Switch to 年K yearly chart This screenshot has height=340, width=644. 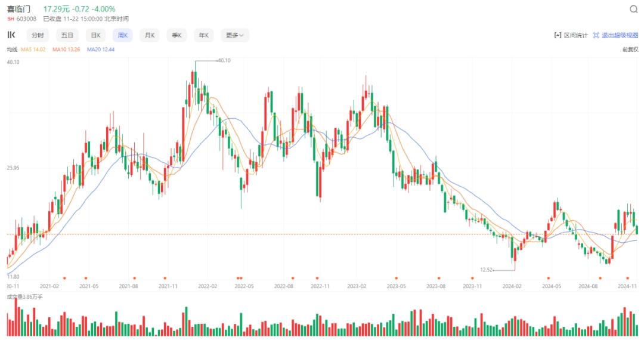(204, 35)
